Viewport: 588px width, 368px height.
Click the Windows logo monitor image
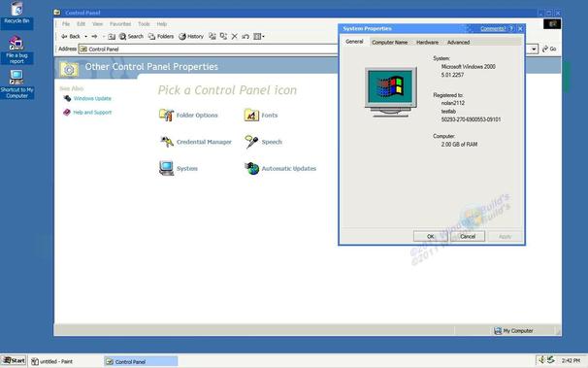click(391, 92)
